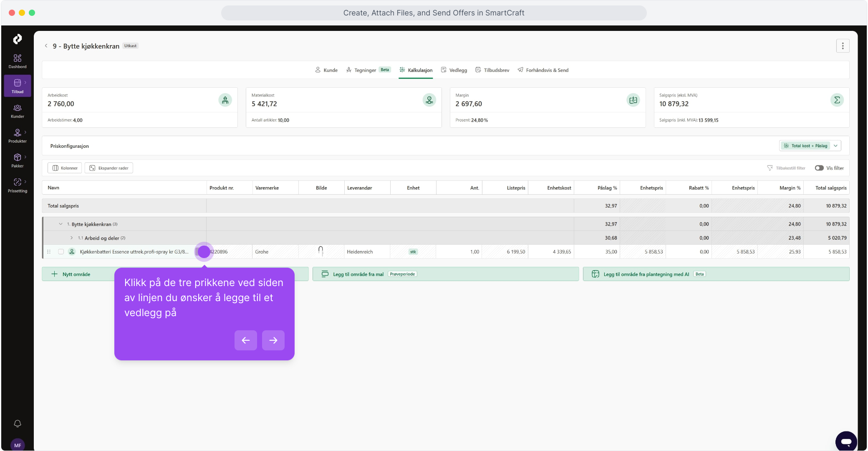The image size is (868, 451).
Task: Open the Tilbudsbrev tab
Action: point(492,70)
